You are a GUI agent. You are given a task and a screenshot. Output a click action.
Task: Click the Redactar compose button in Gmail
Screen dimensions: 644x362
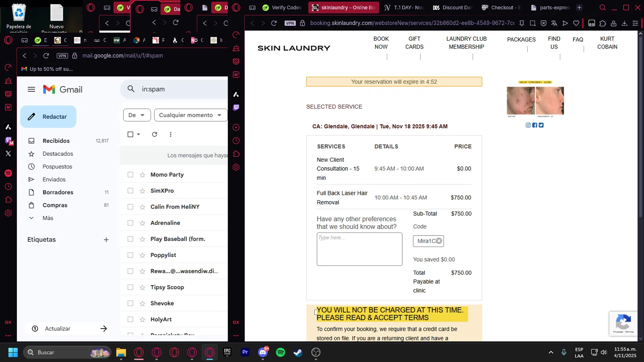48,117
